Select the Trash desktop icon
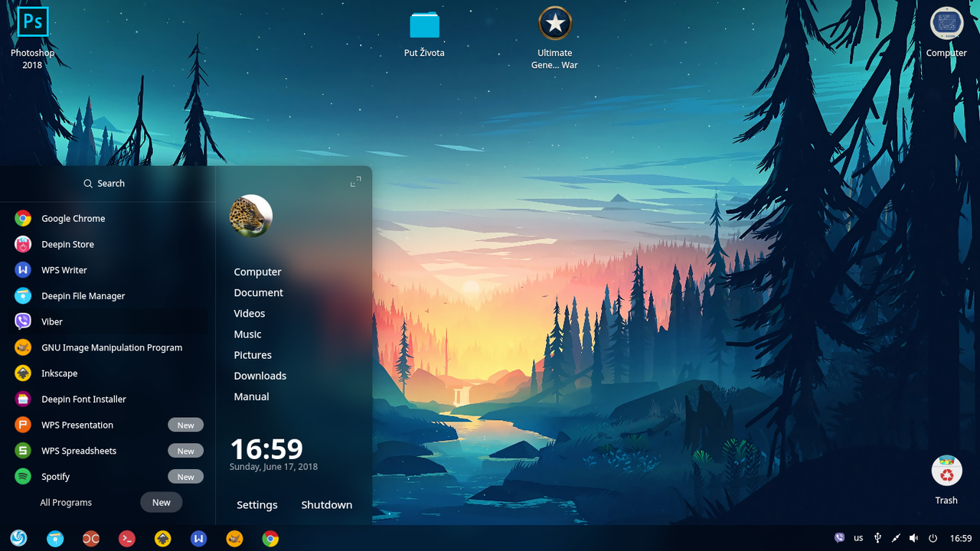The width and height of the screenshot is (980, 551). [946, 480]
